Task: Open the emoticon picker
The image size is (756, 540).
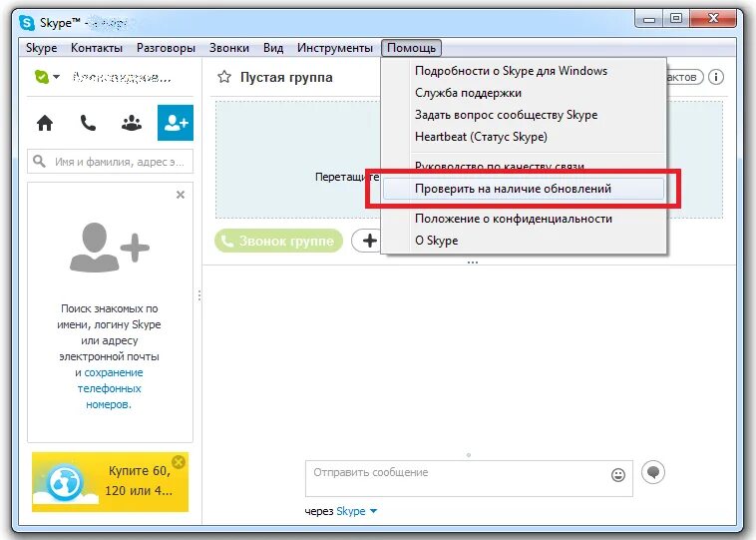Action: [x=618, y=475]
